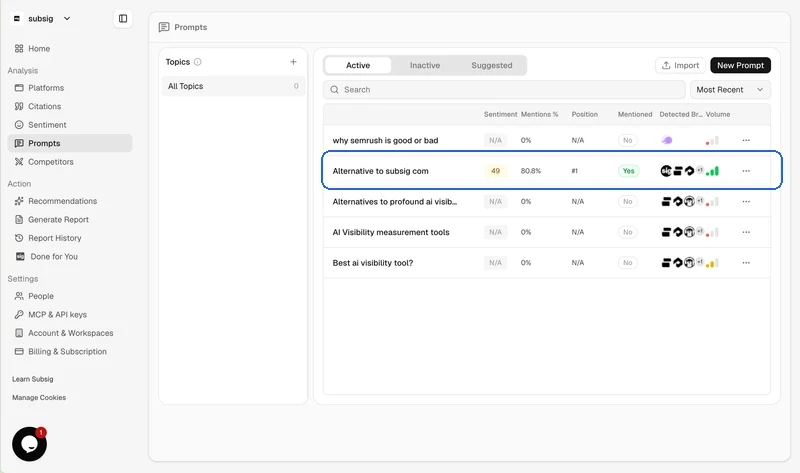This screenshot has height=473, width=800.
Task: Add a new topic with plus icon
Action: [293, 62]
